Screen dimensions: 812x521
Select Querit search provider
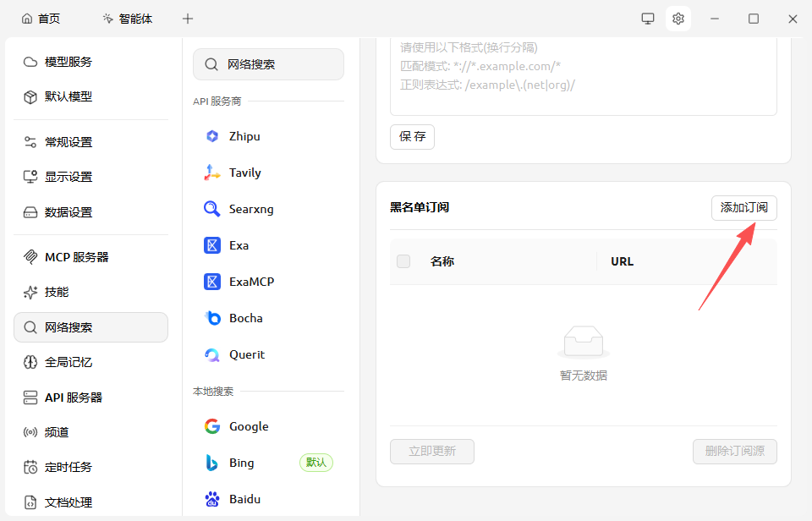point(268,354)
